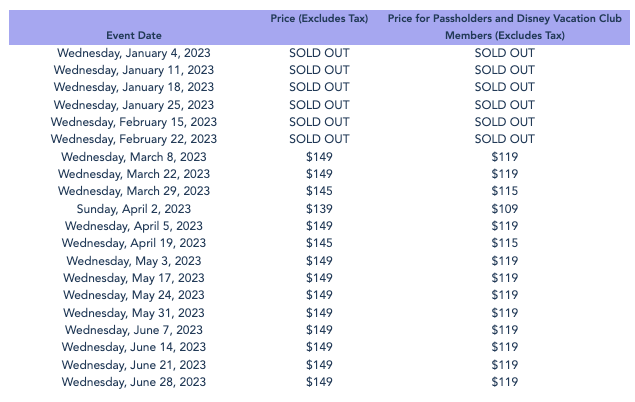Select Wednesday, June 7, 2023 date

click(x=134, y=330)
